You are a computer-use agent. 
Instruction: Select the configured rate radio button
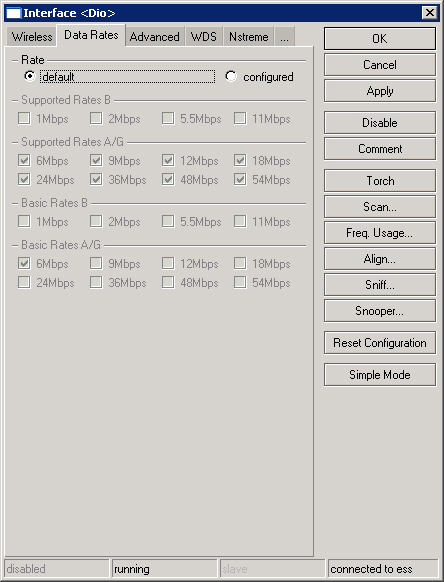click(231, 76)
